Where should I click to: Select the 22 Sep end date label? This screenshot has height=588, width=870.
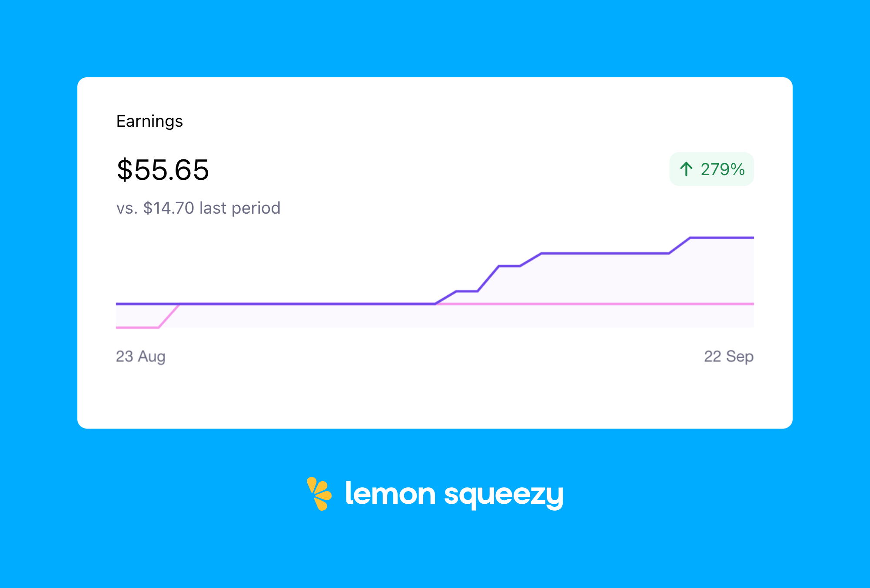729,357
